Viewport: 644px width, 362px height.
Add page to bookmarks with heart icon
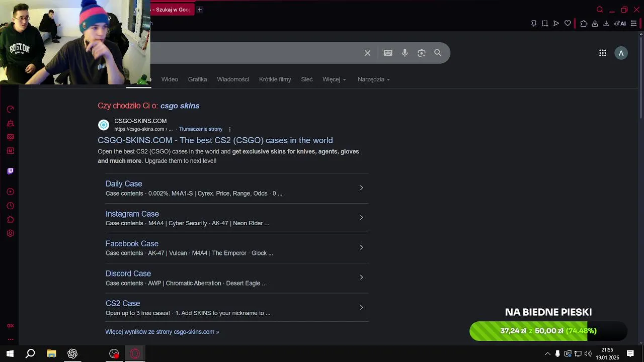(568, 24)
